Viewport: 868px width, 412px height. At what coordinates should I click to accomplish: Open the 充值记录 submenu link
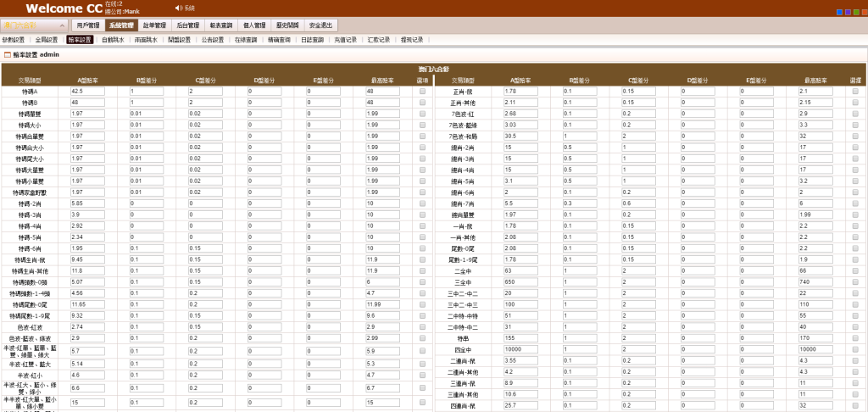346,40
